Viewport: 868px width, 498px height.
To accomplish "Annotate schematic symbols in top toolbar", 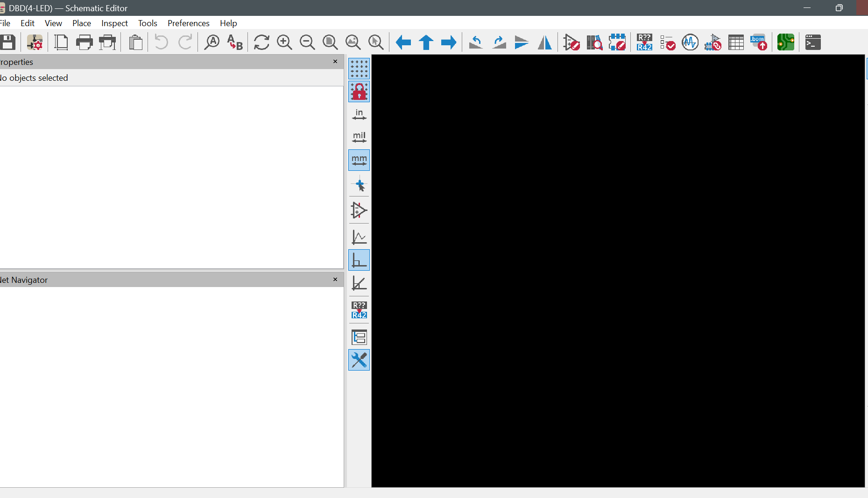I will 644,42.
